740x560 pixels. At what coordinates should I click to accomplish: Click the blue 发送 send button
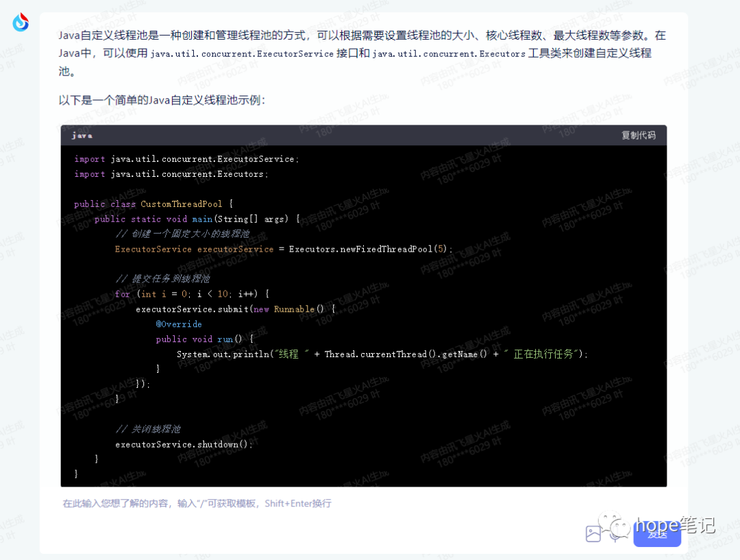pyautogui.click(x=657, y=535)
